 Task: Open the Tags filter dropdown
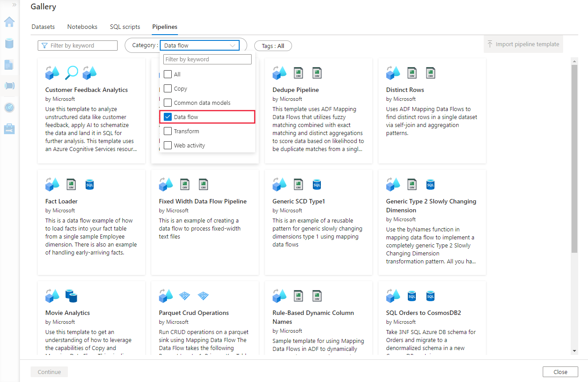tap(273, 45)
